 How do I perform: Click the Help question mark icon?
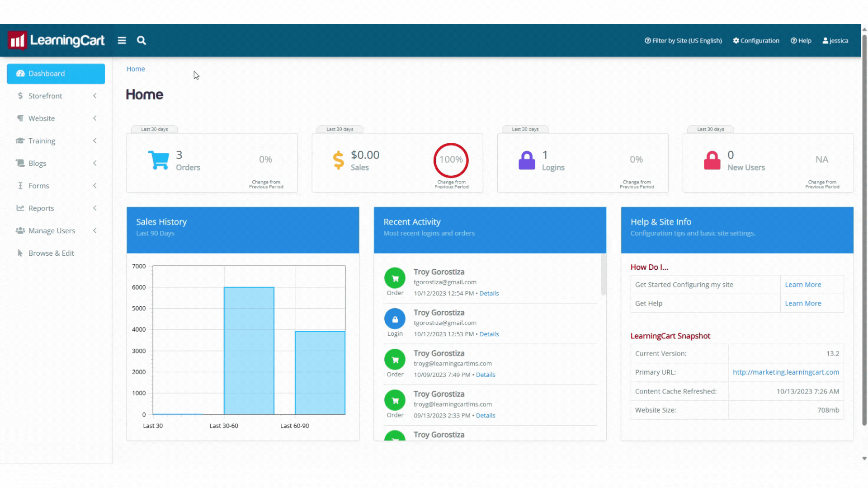point(793,41)
